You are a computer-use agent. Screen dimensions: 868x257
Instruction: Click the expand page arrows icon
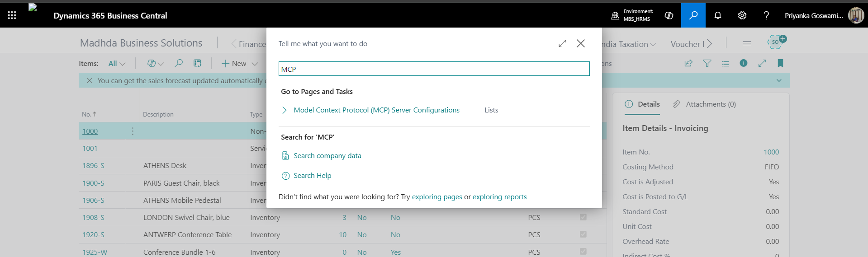762,63
